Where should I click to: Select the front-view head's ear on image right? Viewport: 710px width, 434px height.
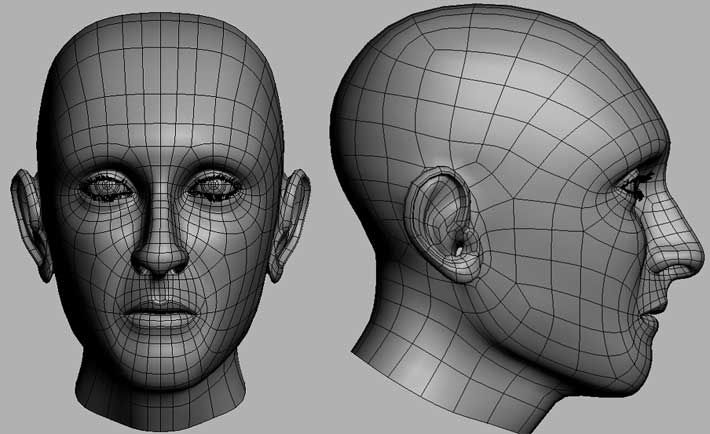[x=292, y=218]
